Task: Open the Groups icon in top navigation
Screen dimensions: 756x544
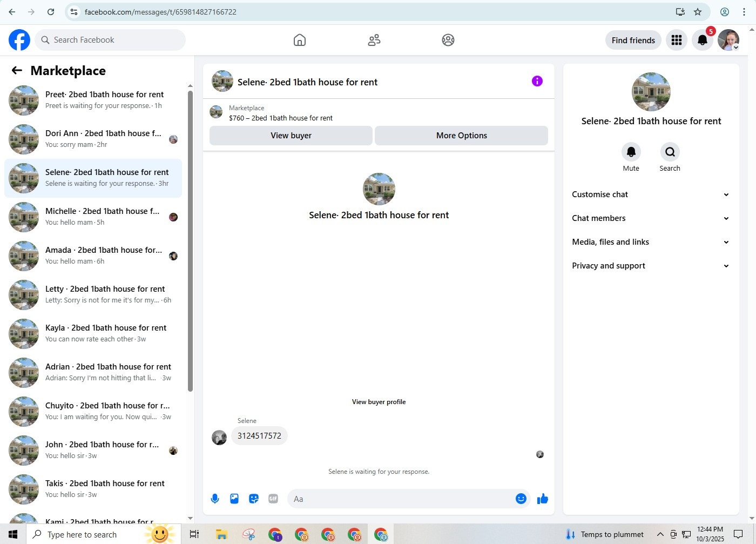Action: [x=448, y=40]
